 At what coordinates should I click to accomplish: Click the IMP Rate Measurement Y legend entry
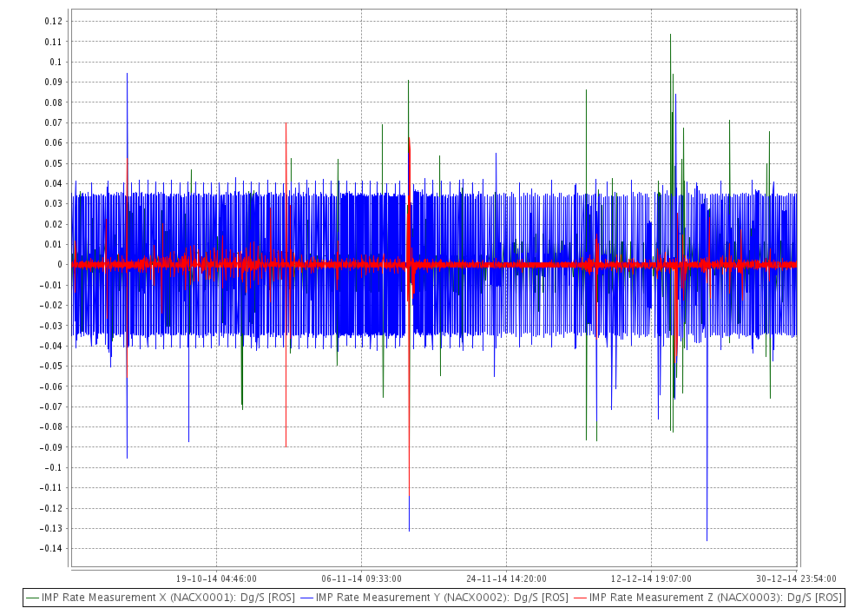(434, 598)
